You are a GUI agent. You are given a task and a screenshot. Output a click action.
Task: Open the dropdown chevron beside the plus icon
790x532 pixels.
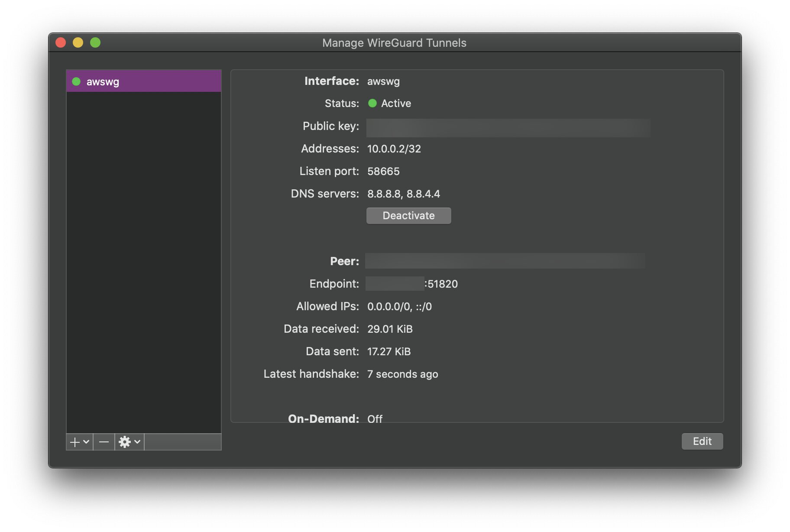pos(86,442)
